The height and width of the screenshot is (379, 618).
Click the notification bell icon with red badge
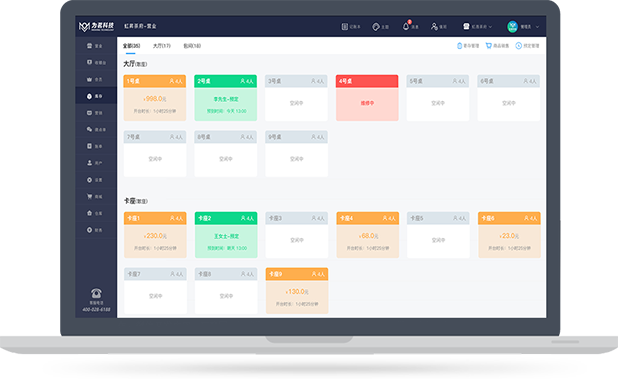[x=406, y=26]
